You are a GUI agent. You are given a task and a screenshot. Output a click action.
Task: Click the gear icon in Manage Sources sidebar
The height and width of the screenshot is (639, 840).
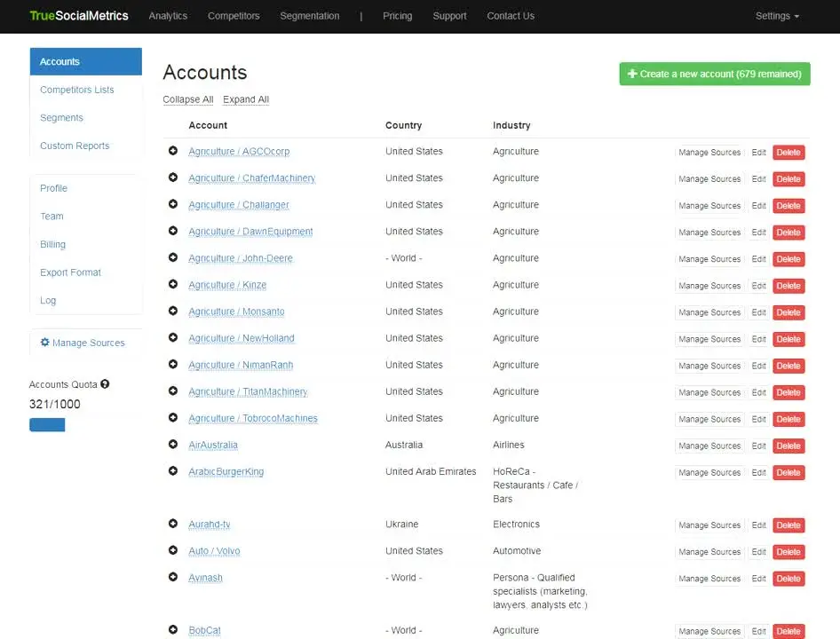[45, 343]
